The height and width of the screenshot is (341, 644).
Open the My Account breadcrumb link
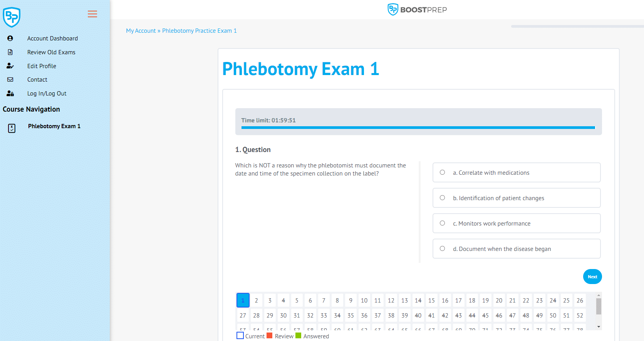pyautogui.click(x=141, y=30)
